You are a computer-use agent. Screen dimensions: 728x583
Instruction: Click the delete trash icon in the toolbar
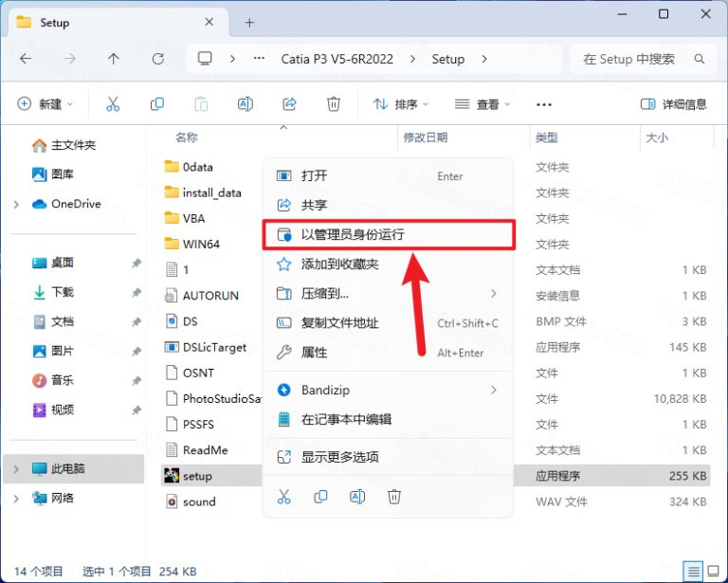click(x=334, y=104)
